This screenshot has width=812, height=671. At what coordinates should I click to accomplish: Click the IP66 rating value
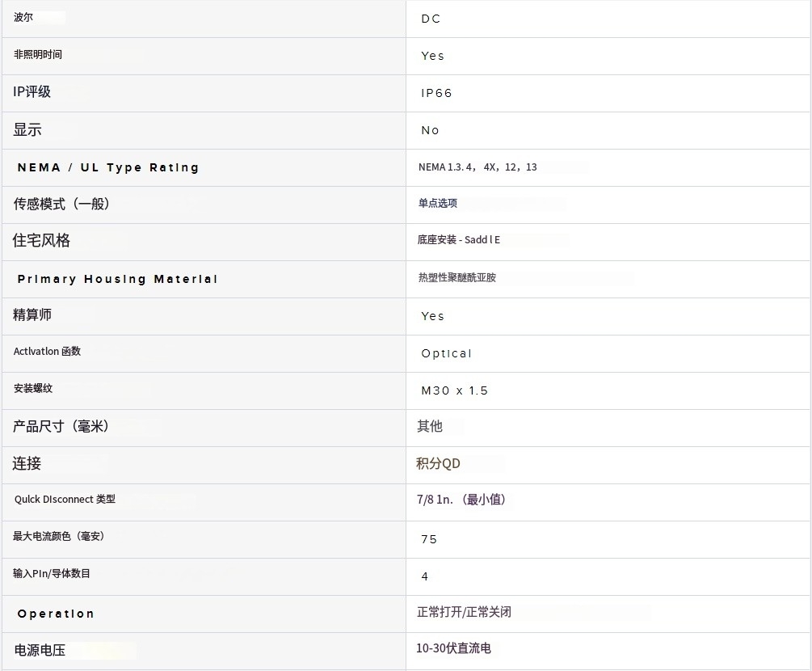(436, 93)
